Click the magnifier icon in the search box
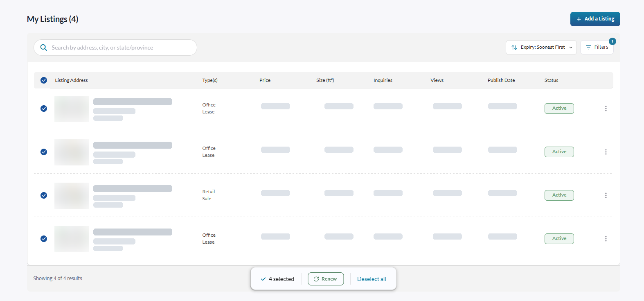This screenshot has height=301, width=644. click(x=44, y=48)
